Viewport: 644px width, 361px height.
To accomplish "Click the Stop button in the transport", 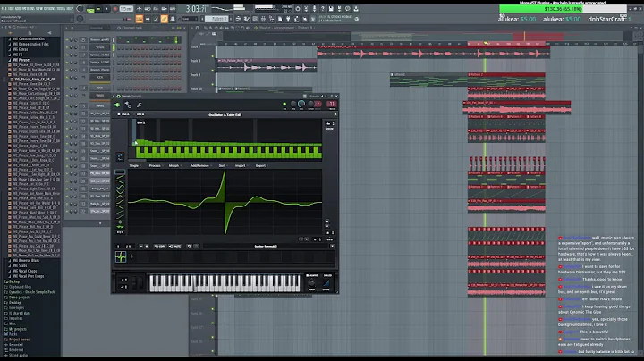I will tap(106, 9).
